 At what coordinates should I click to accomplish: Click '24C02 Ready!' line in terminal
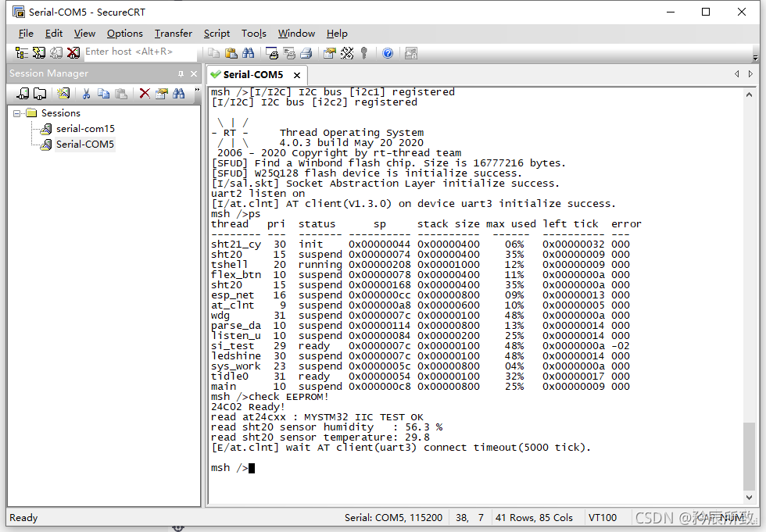click(247, 407)
